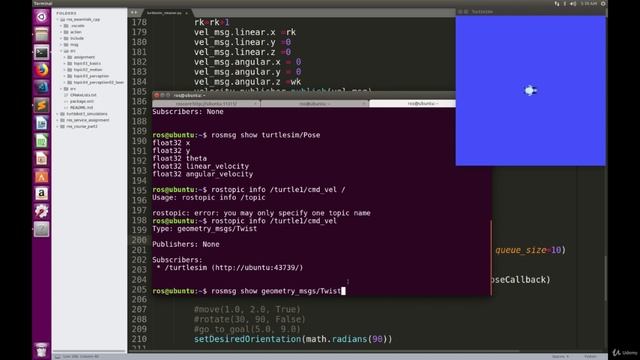Click the terminal window scrollbar

pyautogui.click(x=491, y=258)
